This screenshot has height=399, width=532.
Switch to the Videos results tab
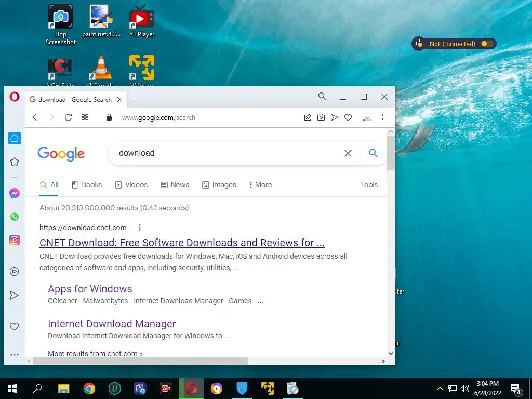pos(131,184)
